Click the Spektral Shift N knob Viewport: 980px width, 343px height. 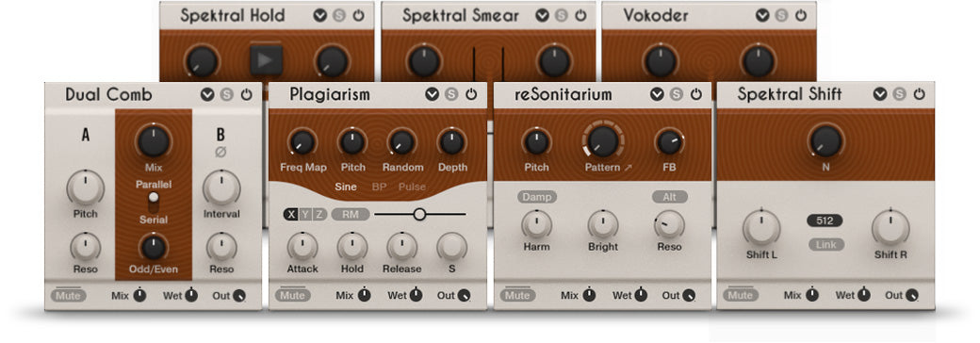[x=825, y=140]
